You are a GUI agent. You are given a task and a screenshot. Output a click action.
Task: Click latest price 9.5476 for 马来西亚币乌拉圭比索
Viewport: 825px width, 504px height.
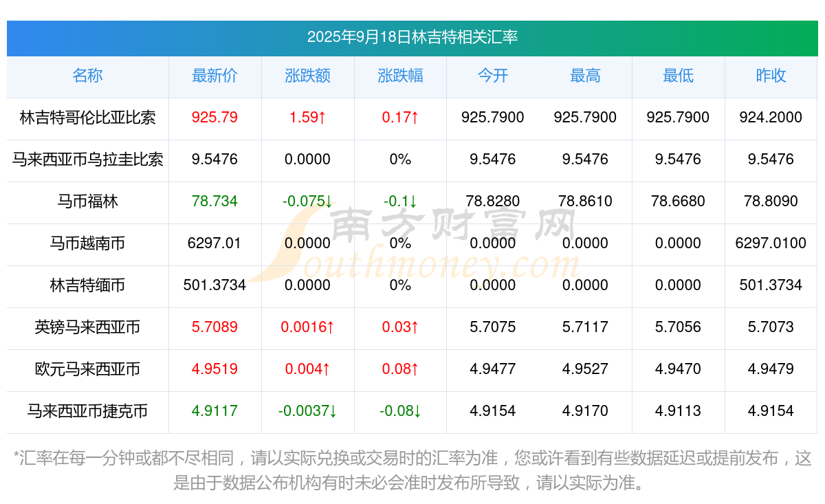coord(214,160)
